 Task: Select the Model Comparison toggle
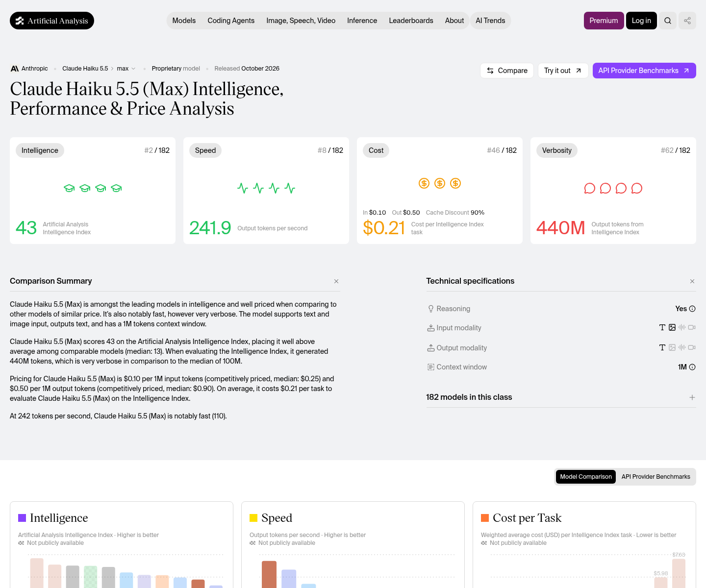pos(586,477)
